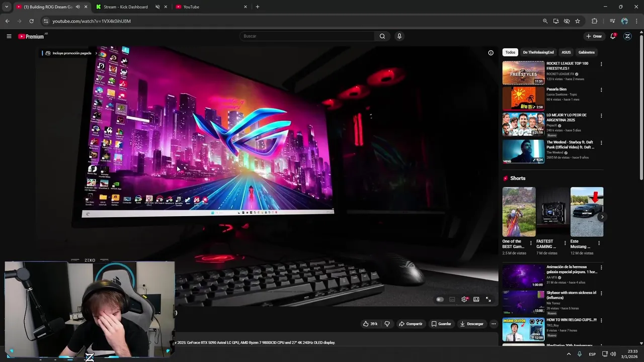644x362 pixels.
Task: Go back in browser history
Action: click(x=7, y=21)
